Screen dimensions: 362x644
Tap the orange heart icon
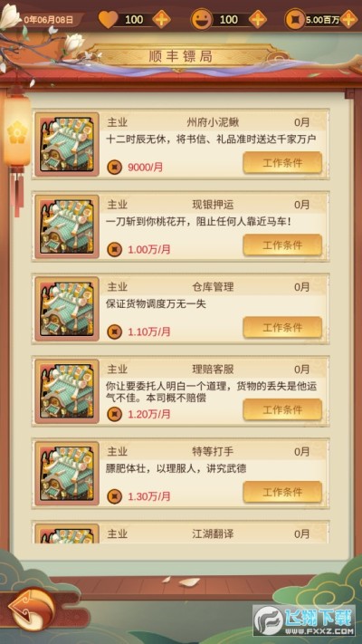point(108,19)
